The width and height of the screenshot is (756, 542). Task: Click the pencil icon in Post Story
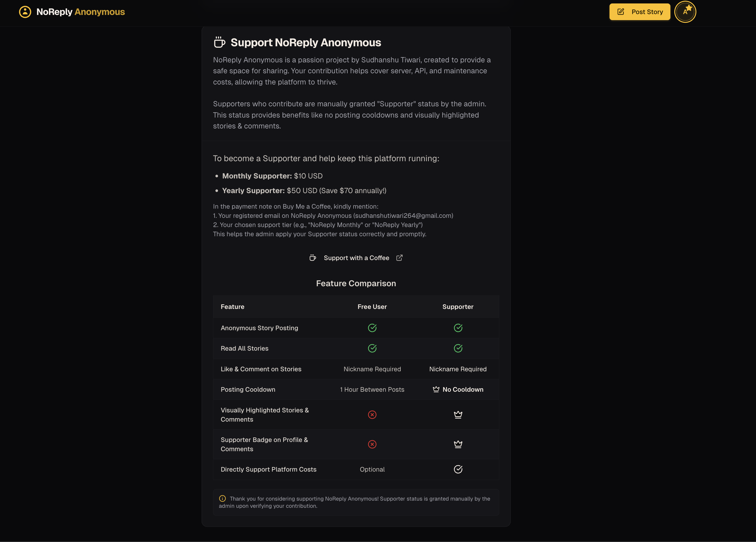621,12
